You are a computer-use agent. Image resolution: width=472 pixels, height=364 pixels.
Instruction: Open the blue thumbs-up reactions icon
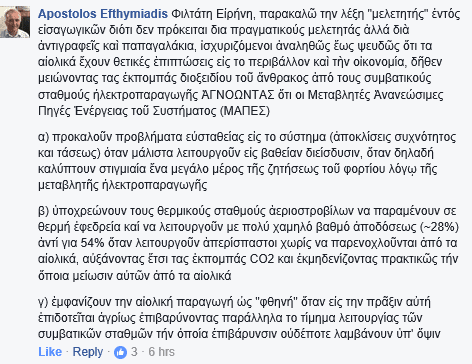pos(120,352)
